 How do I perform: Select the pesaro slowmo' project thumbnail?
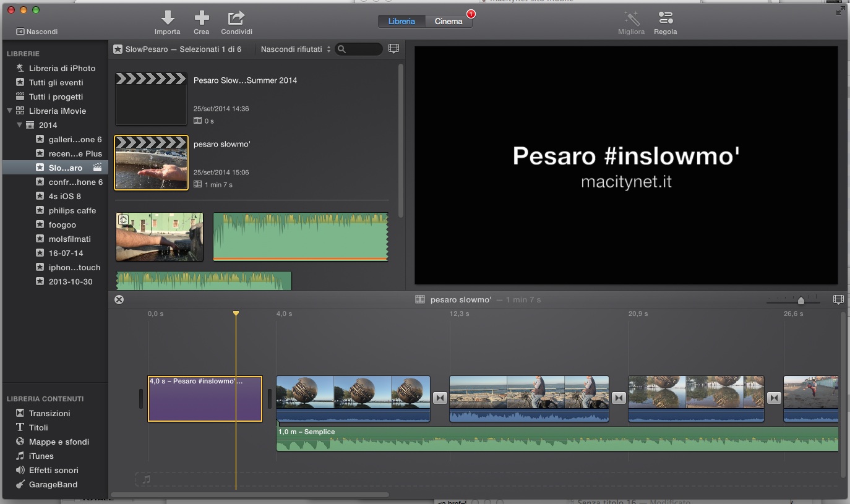(x=152, y=163)
